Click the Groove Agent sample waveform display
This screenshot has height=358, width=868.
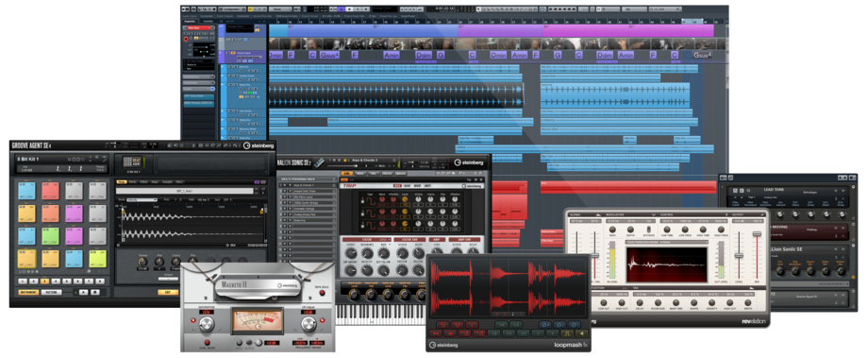(192, 225)
